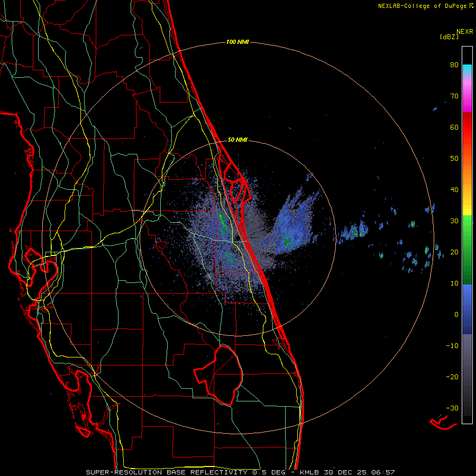Click the 70 value on dBZ scale
The width and height of the screenshot is (476, 476).
[454, 96]
